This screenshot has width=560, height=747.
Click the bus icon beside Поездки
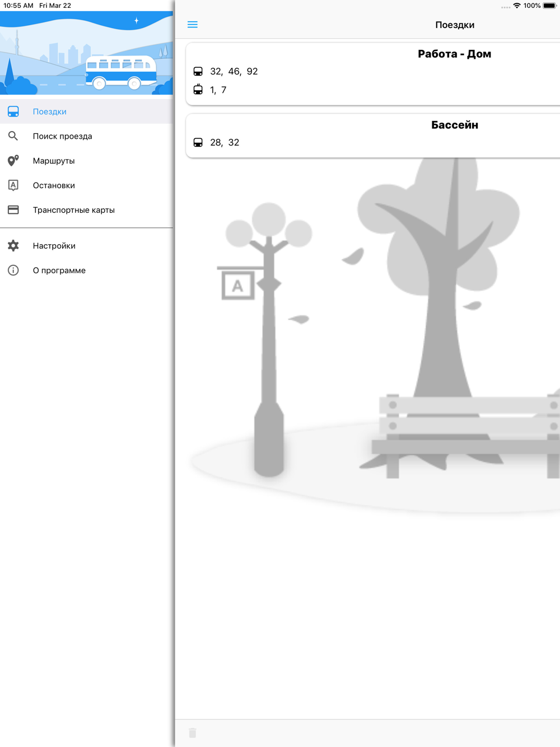point(13,111)
